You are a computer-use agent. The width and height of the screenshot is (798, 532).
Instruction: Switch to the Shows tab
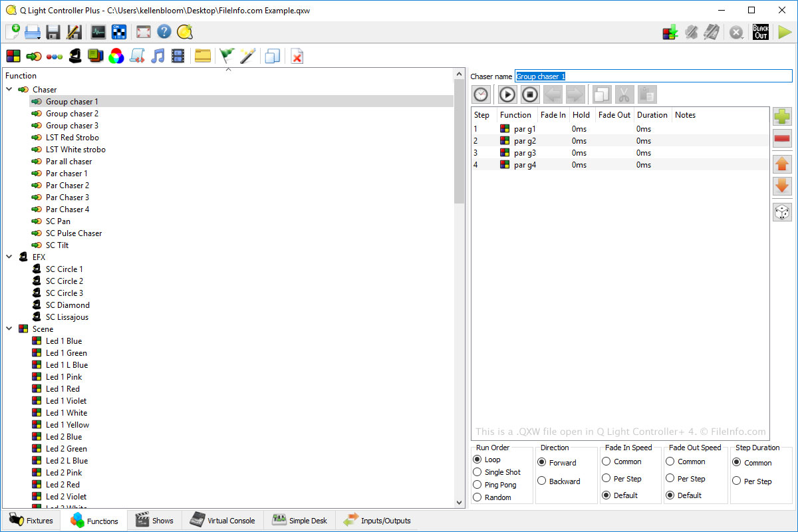tap(154, 521)
